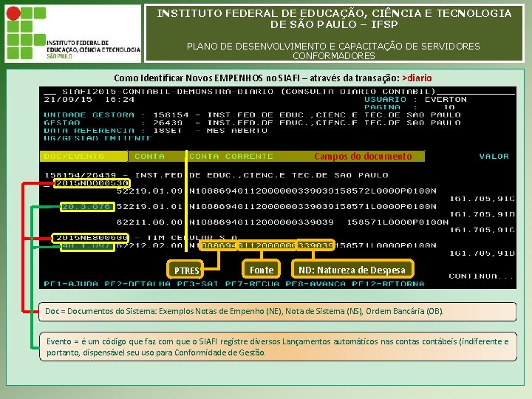Click the 'DATA REFERENCIA' label
Viewport: 532px width, 399px height.
click(x=89, y=131)
